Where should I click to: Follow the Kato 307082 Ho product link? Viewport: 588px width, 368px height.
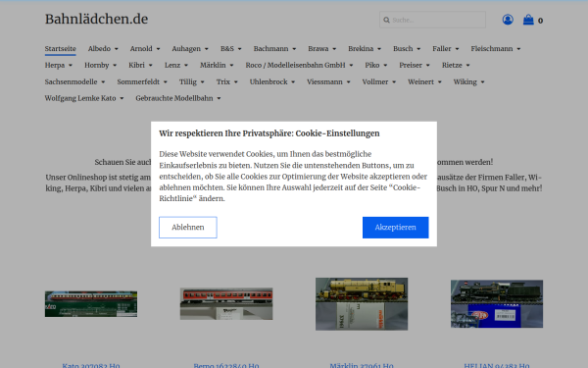(91, 365)
